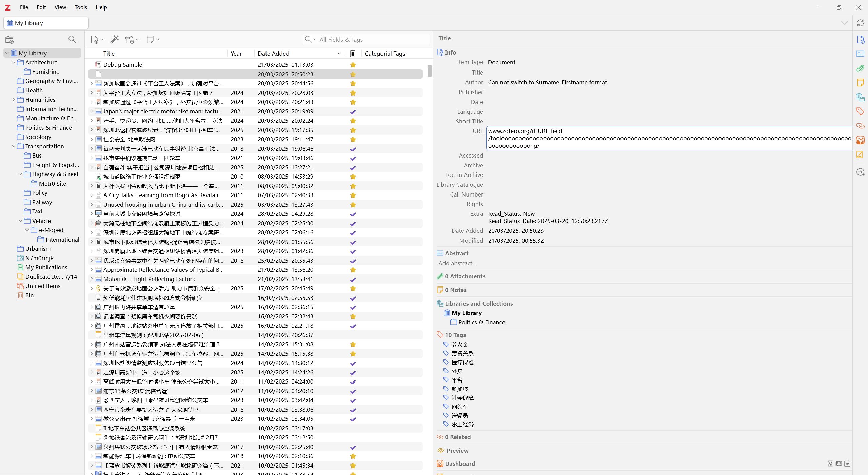Viewport: 868px width, 475px height.
Task: Toggle the Preview section header
Action: point(457,451)
